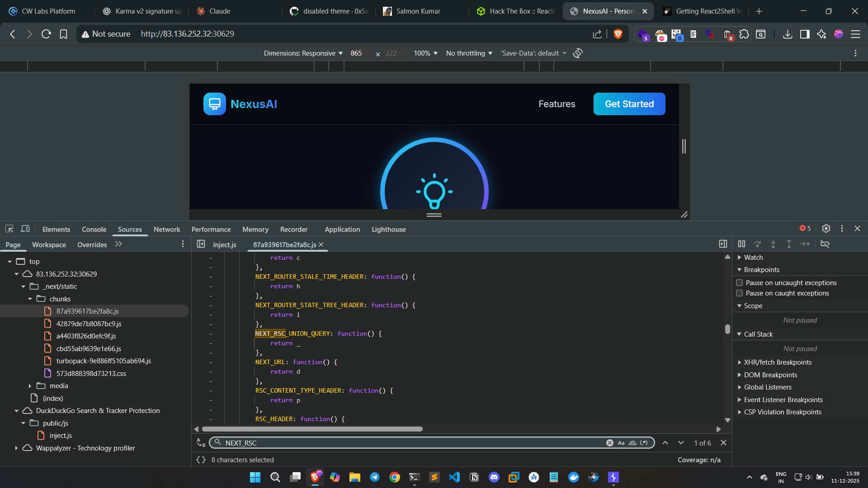This screenshot has height=488, width=868.
Task: Click the pause script execution button
Action: coord(741,244)
